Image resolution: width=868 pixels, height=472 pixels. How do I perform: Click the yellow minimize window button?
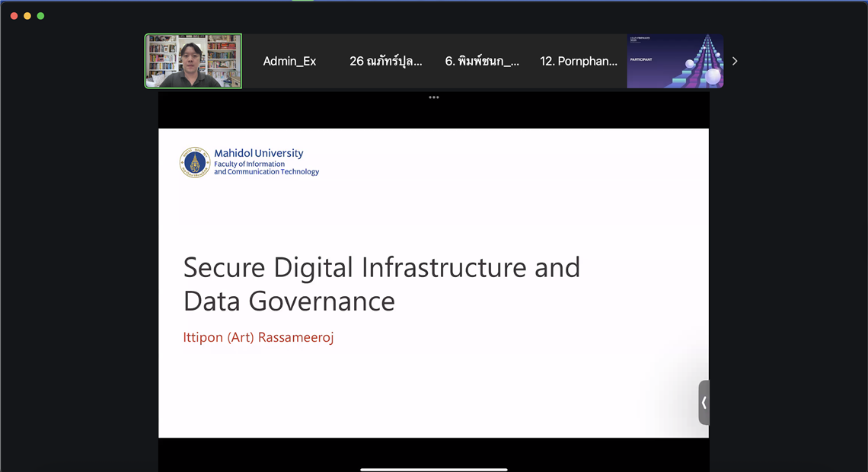pyautogui.click(x=27, y=16)
